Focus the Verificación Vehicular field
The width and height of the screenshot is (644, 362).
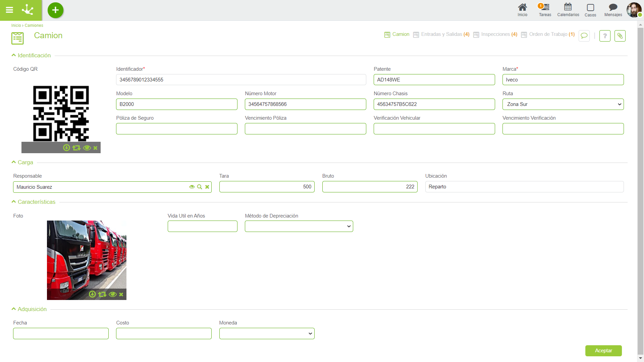[x=434, y=129]
